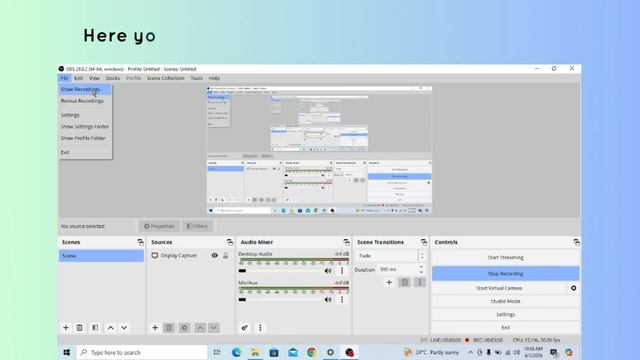The width and height of the screenshot is (640, 360).
Task: Open Tools menu
Action: click(196, 78)
